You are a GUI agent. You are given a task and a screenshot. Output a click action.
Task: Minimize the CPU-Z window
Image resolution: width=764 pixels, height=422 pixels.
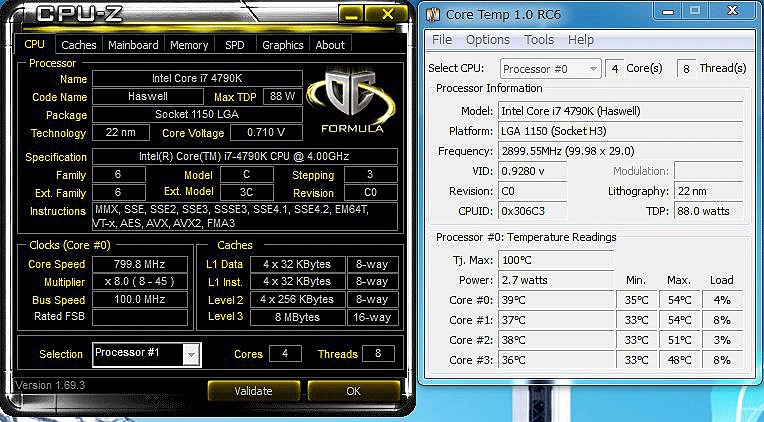click(350, 14)
